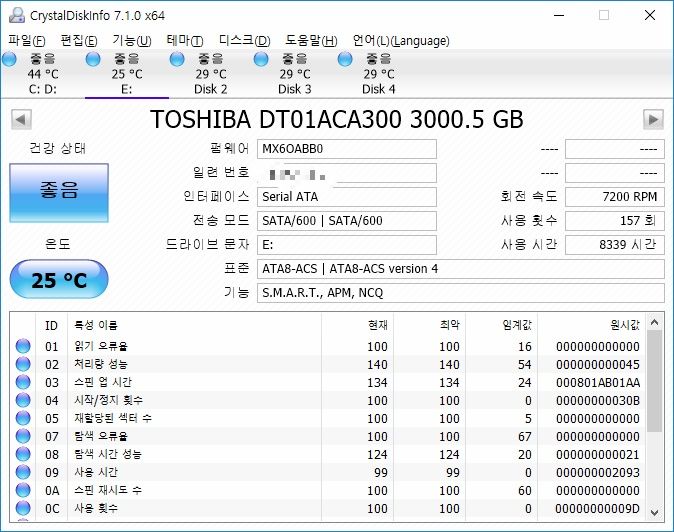This screenshot has height=532, width=674.
Task: Click the status icon for attribute 09
Action: 23,472
